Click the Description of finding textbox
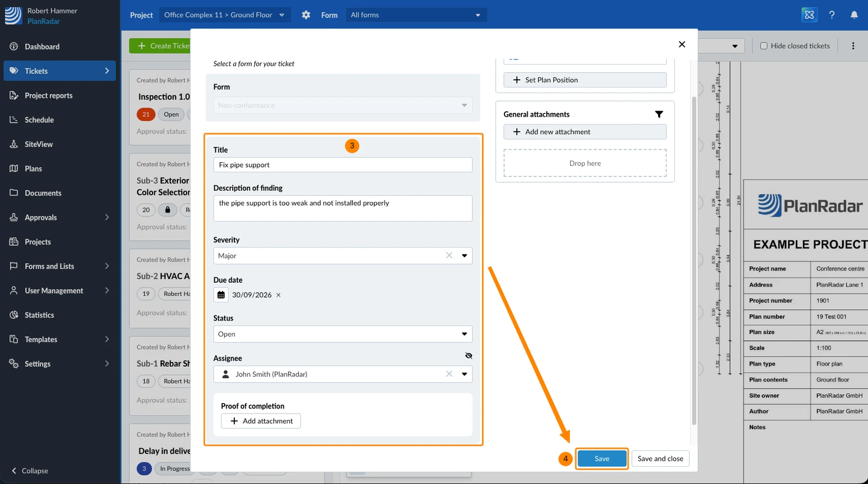Screen dimensions: 868x484 (x=343, y=208)
